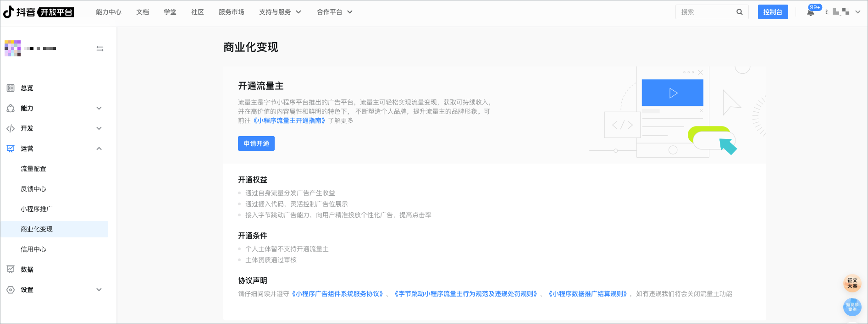Expand the 开发 sidebar section

pos(99,128)
